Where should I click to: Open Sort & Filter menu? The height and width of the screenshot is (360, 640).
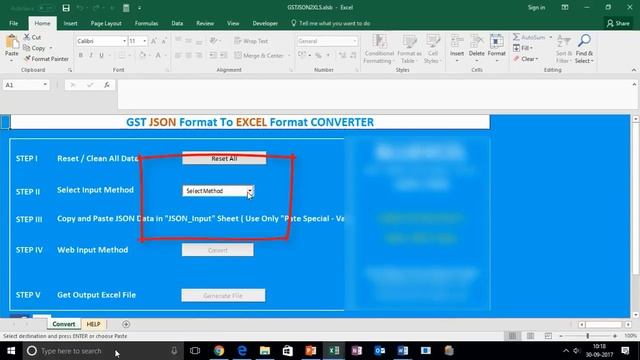point(563,49)
